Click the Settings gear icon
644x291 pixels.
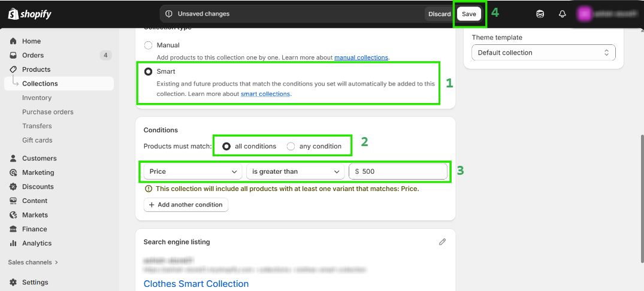(x=13, y=282)
